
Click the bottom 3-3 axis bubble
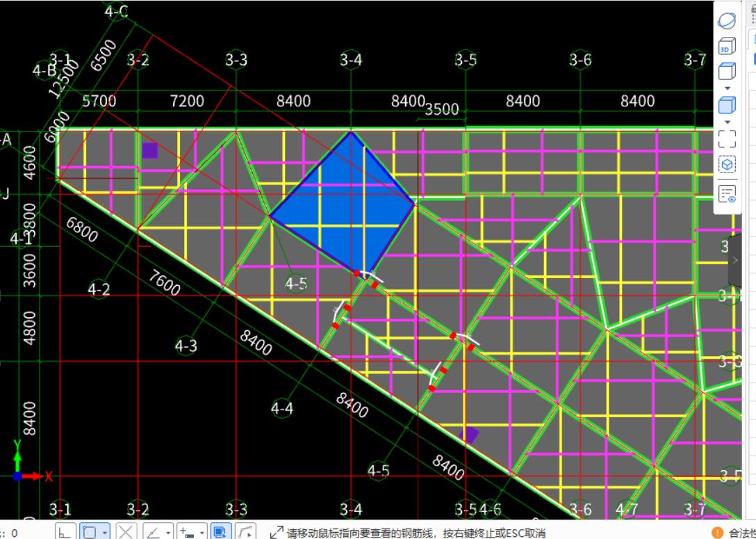(x=236, y=508)
